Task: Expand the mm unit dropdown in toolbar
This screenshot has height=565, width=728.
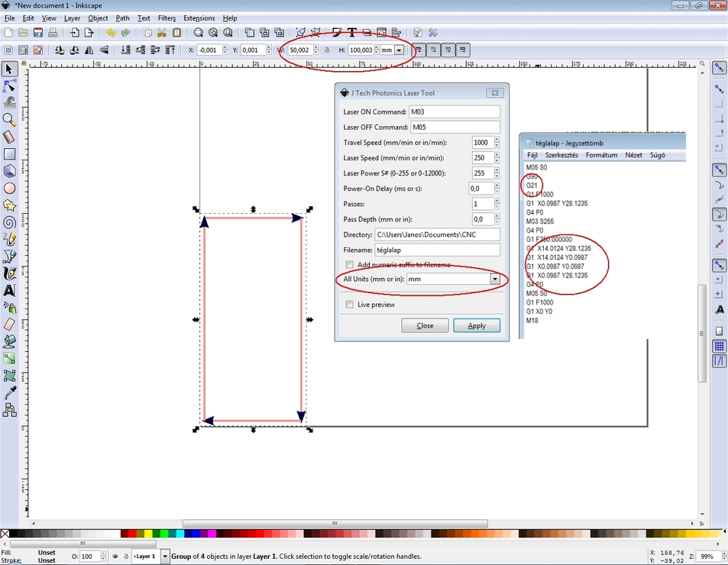Action: coord(399,50)
